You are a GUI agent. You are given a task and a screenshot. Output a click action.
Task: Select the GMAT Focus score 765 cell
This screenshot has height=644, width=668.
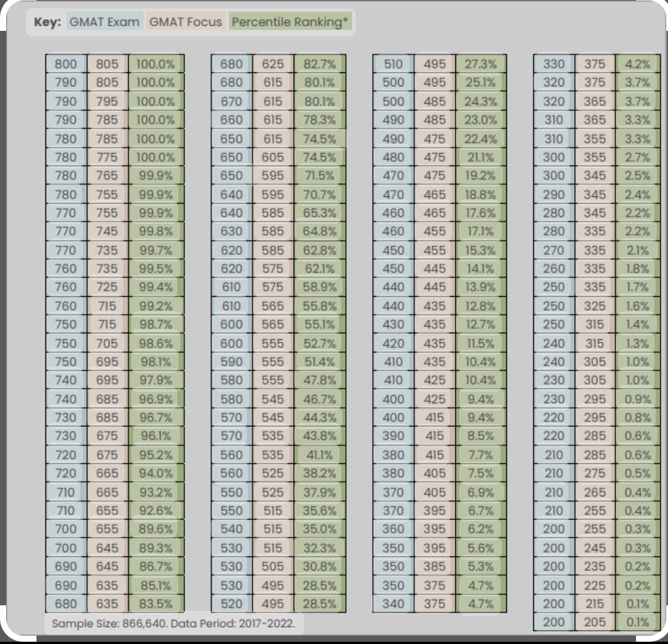pyautogui.click(x=107, y=176)
